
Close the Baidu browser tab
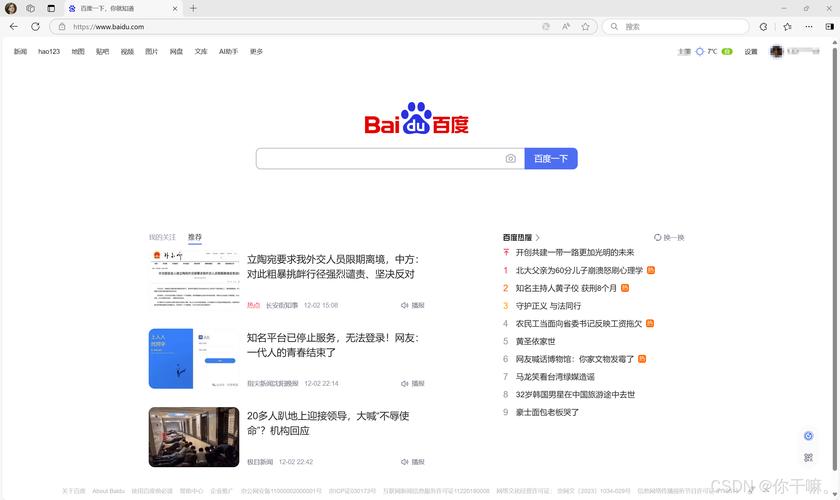175,9
